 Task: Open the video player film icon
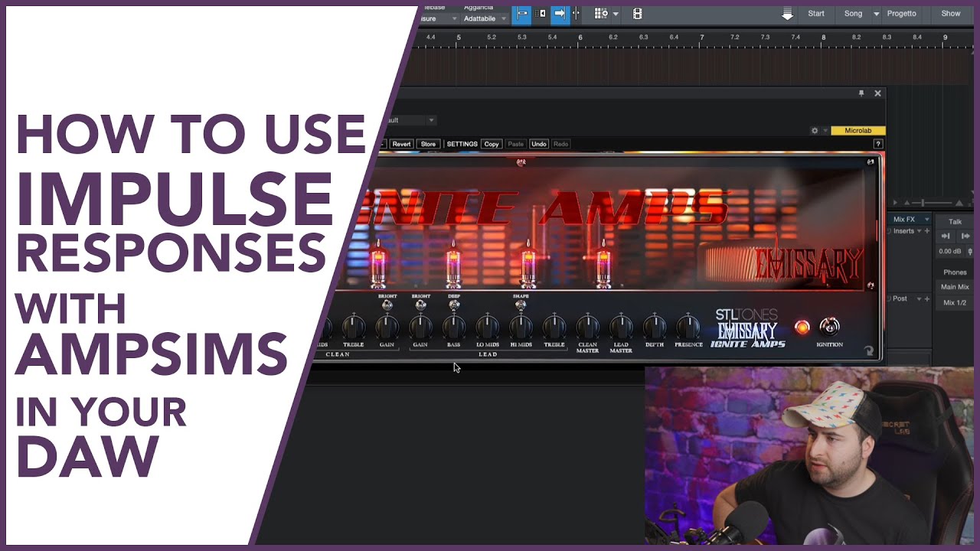(x=638, y=14)
